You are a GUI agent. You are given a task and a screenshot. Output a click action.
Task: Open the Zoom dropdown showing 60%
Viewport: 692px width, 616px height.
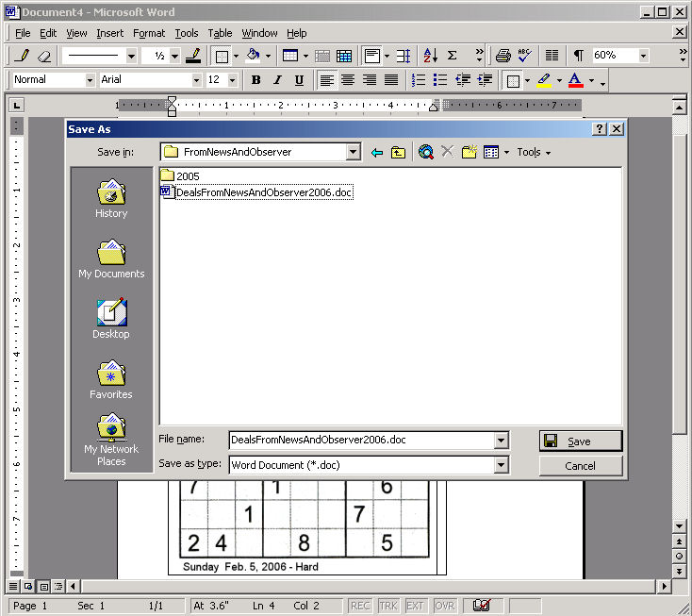tap(643, 56)
